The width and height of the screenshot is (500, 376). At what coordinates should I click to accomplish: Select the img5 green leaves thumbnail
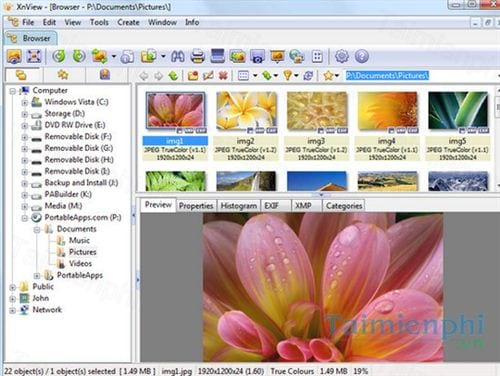[458, 111]
